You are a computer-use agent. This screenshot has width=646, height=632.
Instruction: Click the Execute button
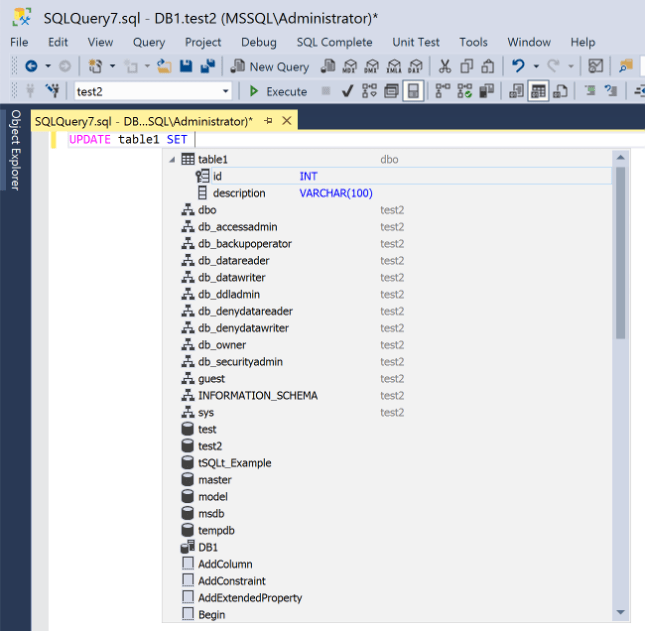coord(279,91)
